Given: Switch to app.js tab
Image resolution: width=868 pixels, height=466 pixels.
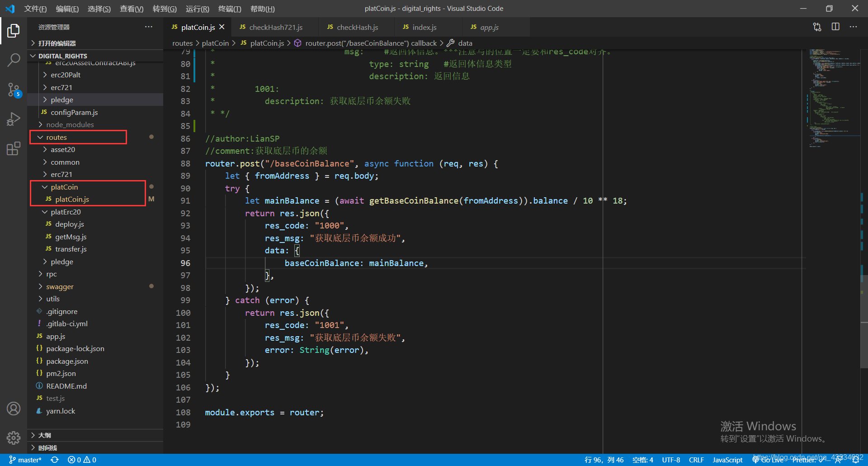Looking at the screenshot, I should tap(496, 27).
